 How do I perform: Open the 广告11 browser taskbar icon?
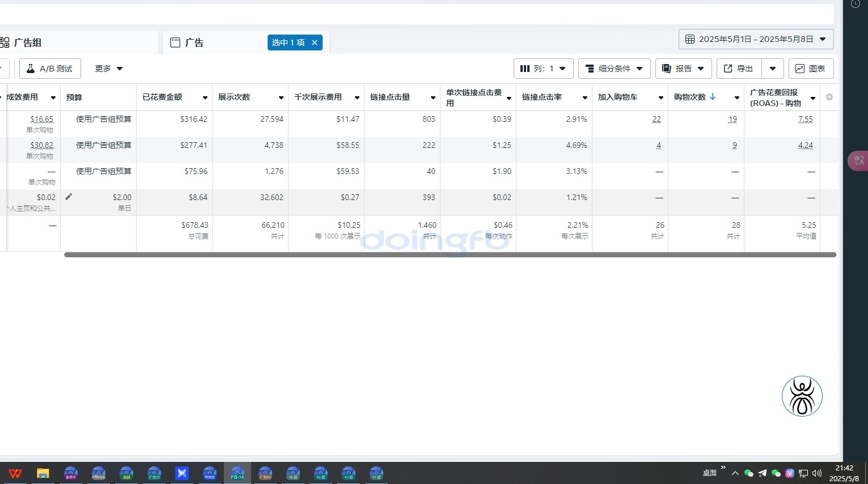click(x=154, y=473)
